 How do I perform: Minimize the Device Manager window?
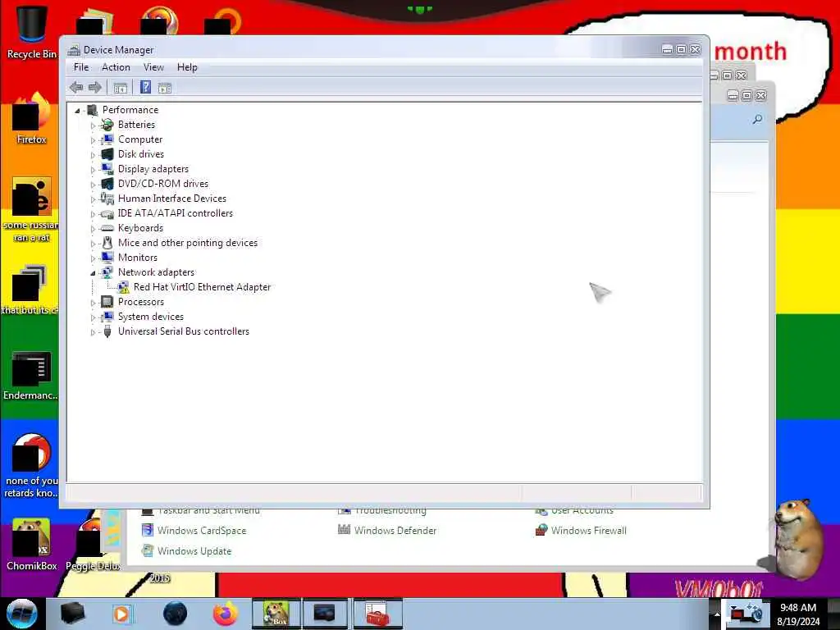point(667,49)
